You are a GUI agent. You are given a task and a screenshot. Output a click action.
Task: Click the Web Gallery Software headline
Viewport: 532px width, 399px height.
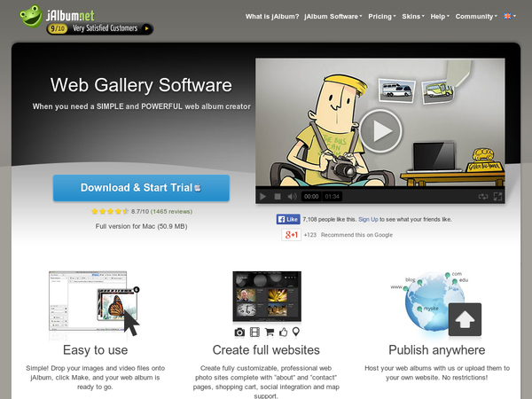point(141,85)
